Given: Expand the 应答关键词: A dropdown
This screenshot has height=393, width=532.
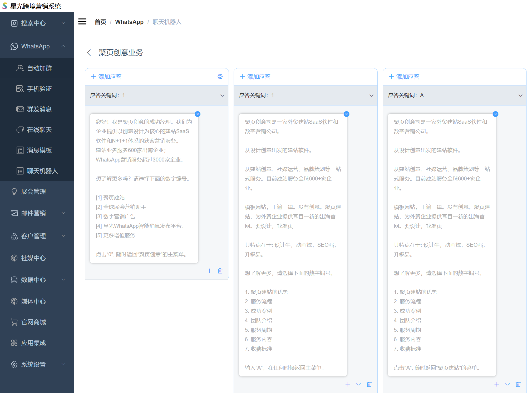Looking at the screenshot, I should pyautogui.click(x=520, y=95).
